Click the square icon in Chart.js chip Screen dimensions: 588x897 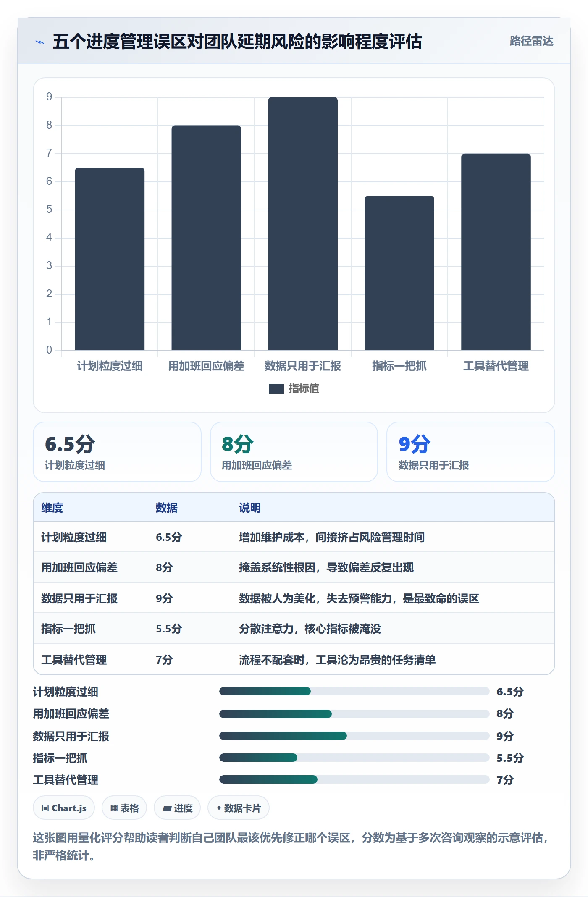coord(45,808)
